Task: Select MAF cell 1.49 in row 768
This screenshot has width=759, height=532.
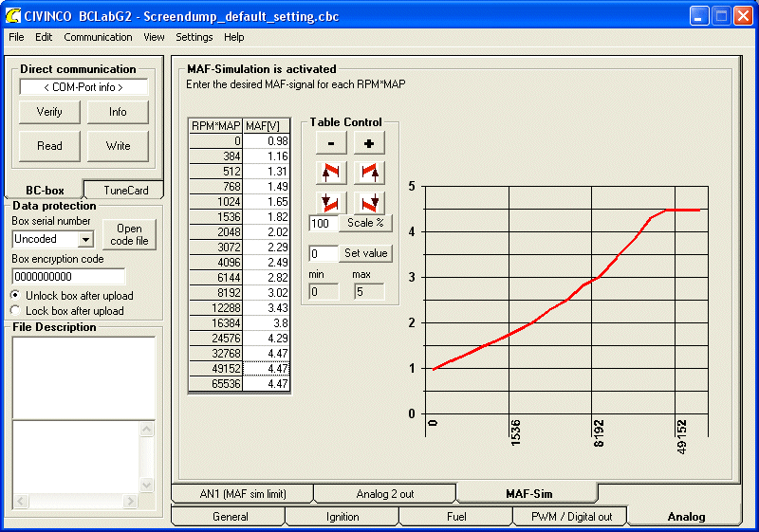Action: point(266,186)
